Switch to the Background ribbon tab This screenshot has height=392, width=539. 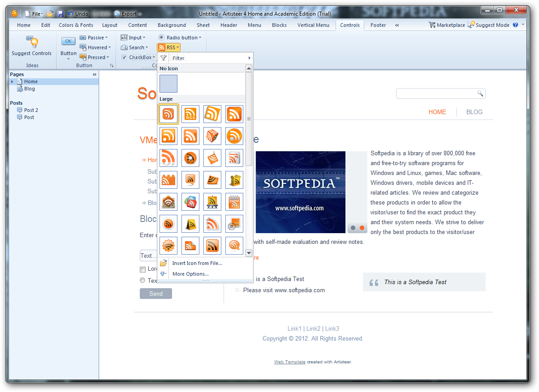tap(172, 25)
